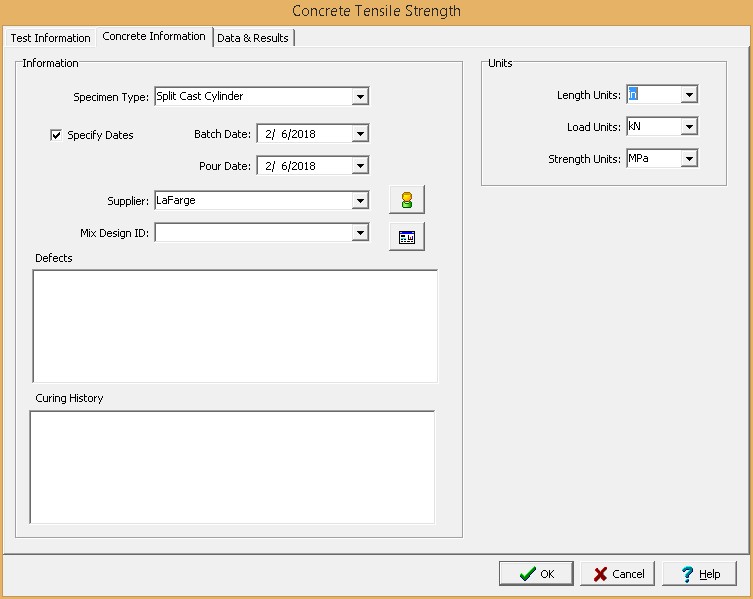The image size is (753, 599).
Task: Open the Strength Units dropdown
Action: (688, 159)
